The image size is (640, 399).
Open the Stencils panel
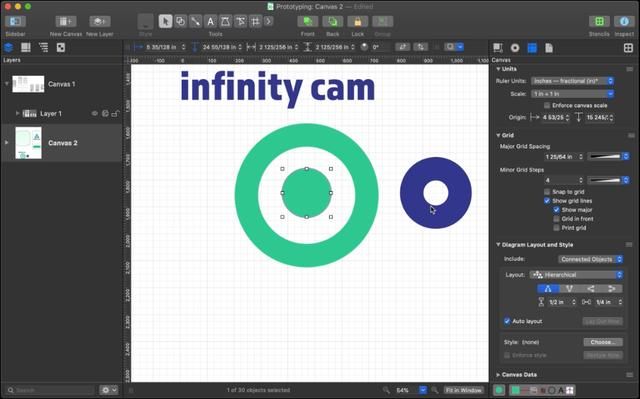(599, 21)
